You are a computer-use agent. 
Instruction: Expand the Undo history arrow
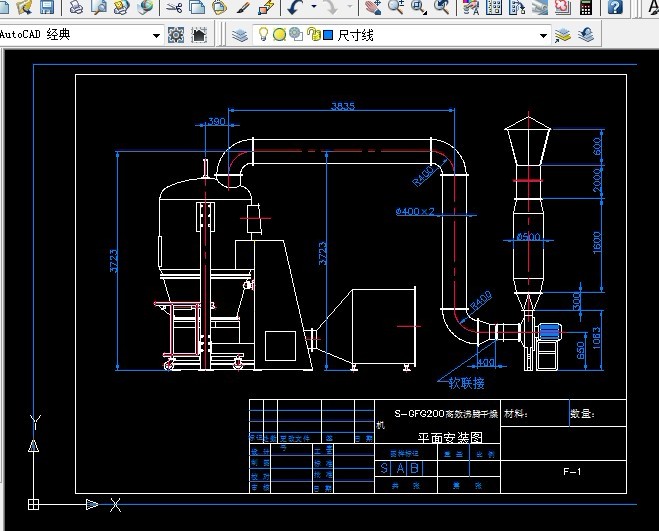pyautogui.click(x=314, y=7)
